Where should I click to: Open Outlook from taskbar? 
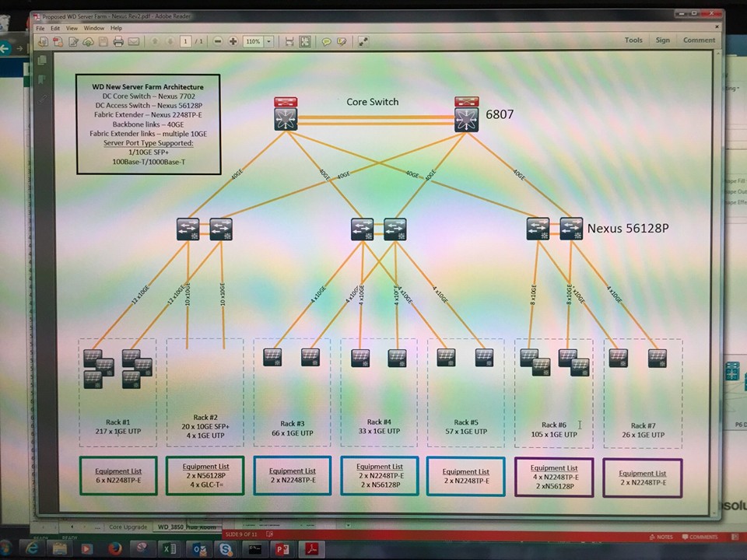pyautogui.click(x=199, y=550)
